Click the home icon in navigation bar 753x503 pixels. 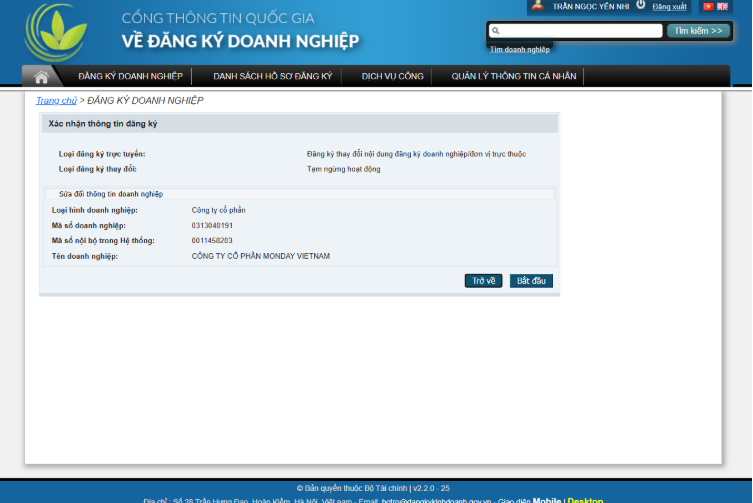point(41,77)
